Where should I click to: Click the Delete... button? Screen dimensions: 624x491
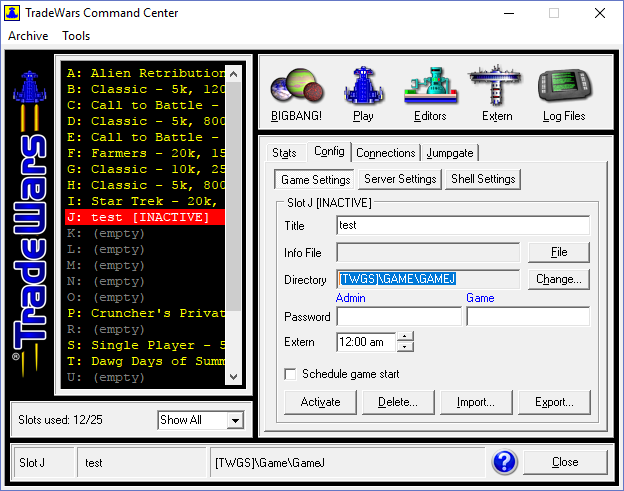coord(398,402)
